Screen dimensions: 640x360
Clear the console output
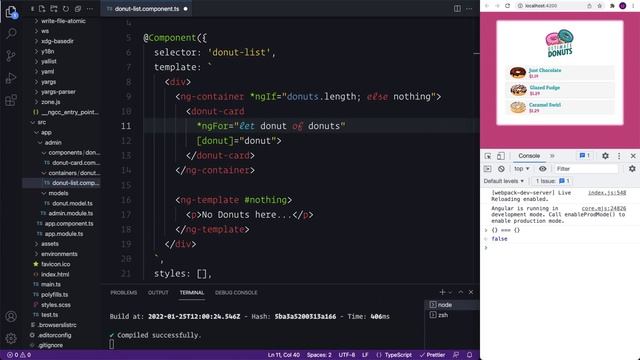(501, 169)
